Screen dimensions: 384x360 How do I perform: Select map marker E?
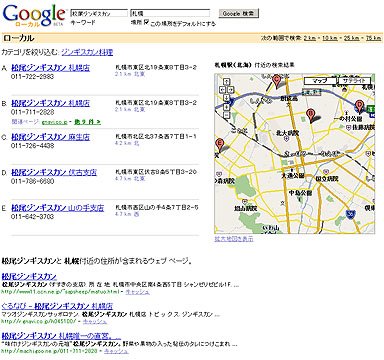point(219,144)
